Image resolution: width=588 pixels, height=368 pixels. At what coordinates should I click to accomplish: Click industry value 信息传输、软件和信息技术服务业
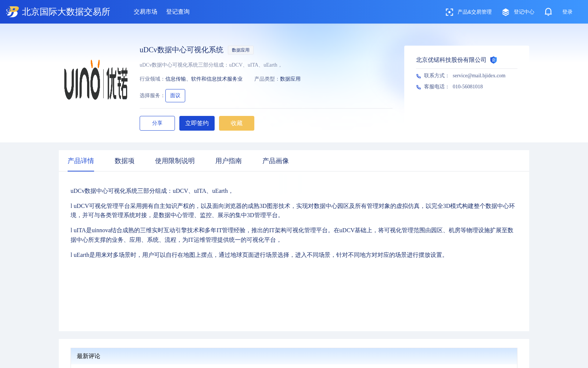click(204, 79)
